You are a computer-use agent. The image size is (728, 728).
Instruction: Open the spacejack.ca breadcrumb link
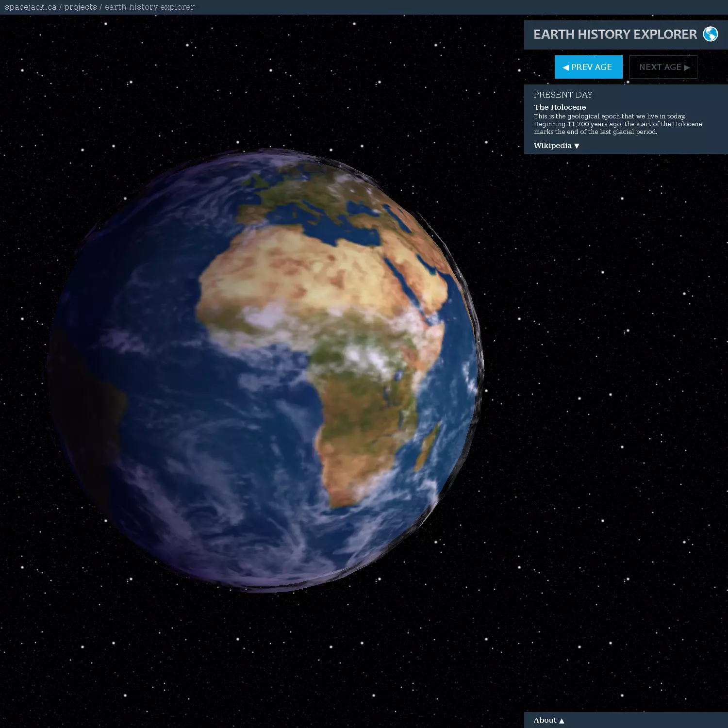point(31,7)
